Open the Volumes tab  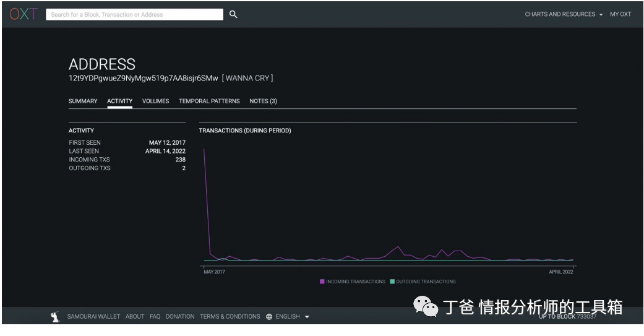[155, 101]
